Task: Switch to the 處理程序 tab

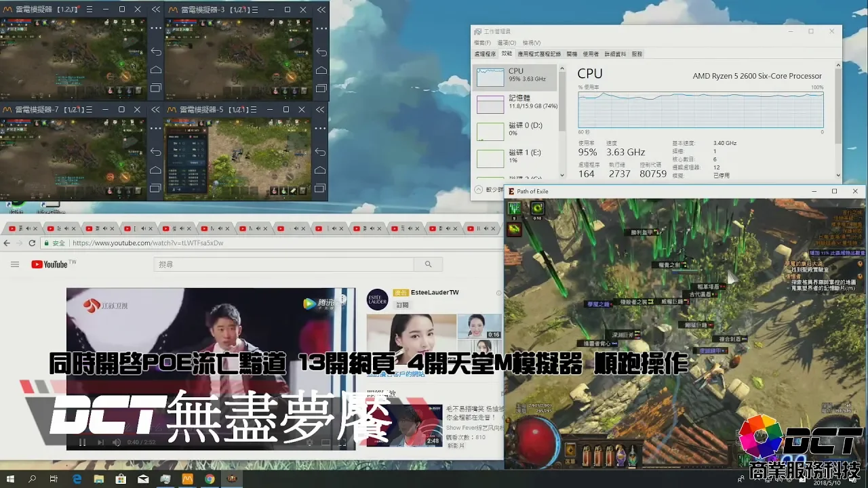Action: [x=485, y=54]
